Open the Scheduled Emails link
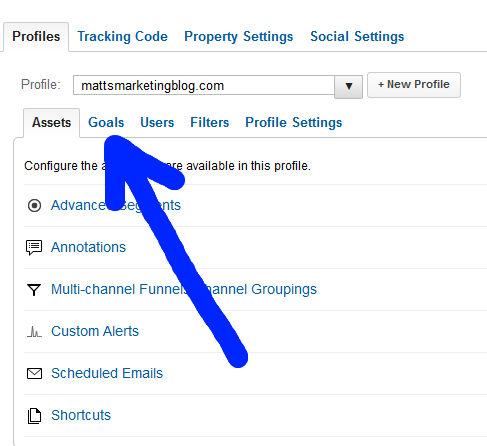 [107, 373]
